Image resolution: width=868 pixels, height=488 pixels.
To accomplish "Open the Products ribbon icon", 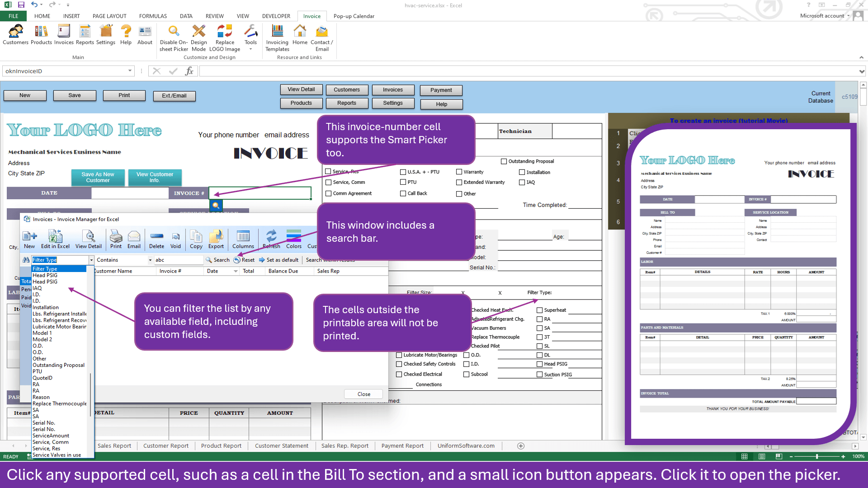I will (41, 35).
